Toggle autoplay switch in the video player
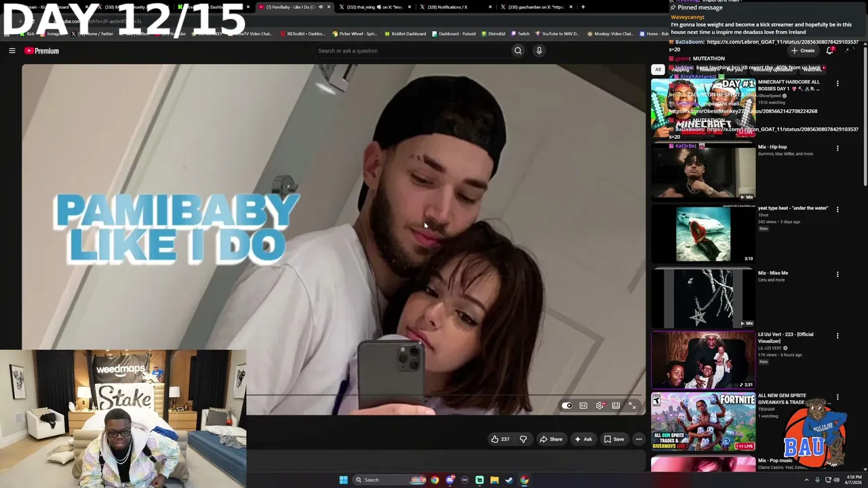The image size is (868, 488). (567, 405)
